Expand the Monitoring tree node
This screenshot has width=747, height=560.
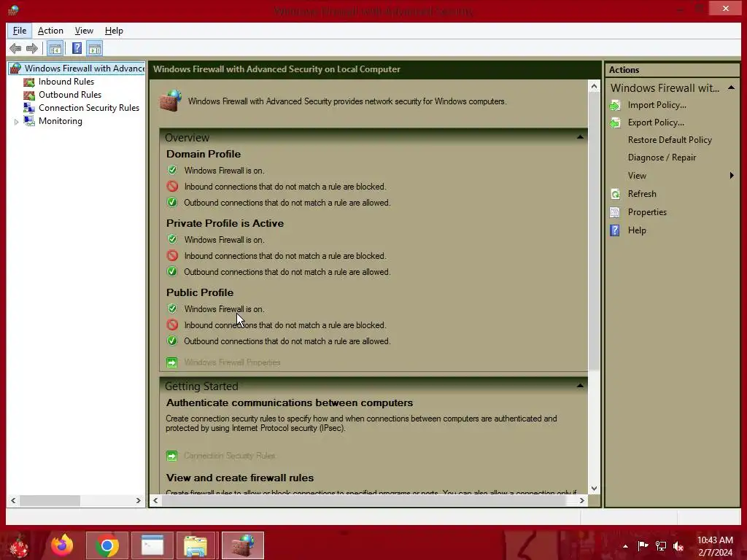coord(16,122)
